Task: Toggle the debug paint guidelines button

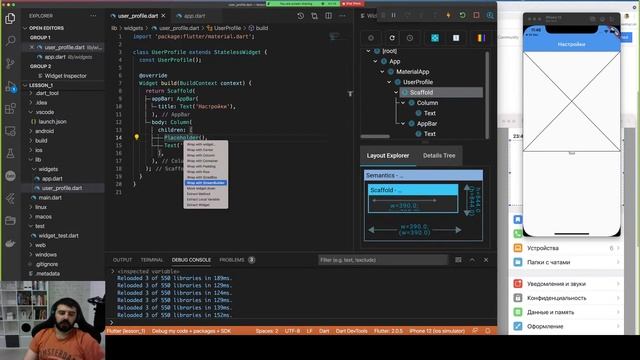Action: point(435,38)
